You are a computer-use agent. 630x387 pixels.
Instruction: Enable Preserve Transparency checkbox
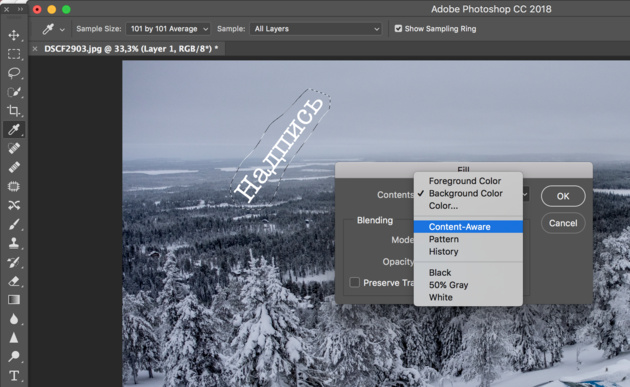tap(354, 283)
